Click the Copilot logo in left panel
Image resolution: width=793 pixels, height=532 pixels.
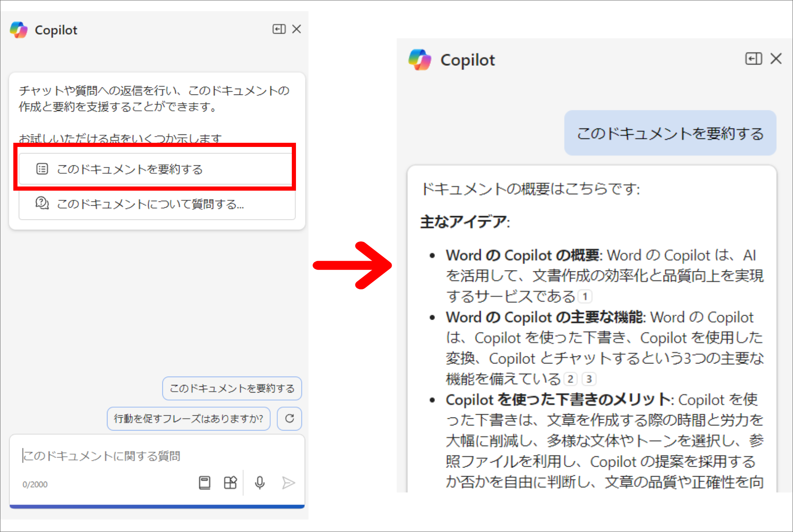pyautogui.click(x=19, y=30)
